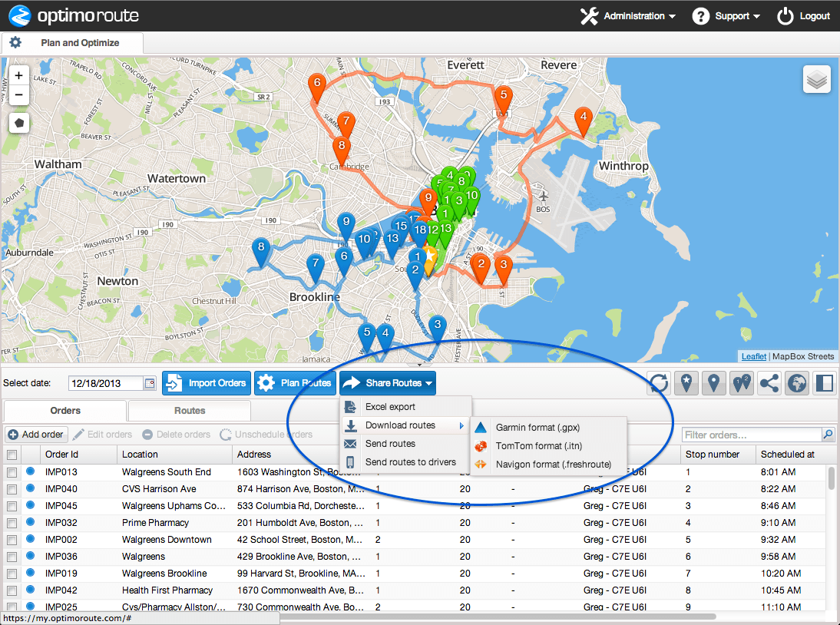840x625 pixels.
Task: Click the Delete orders button
Action: [177, 435]
